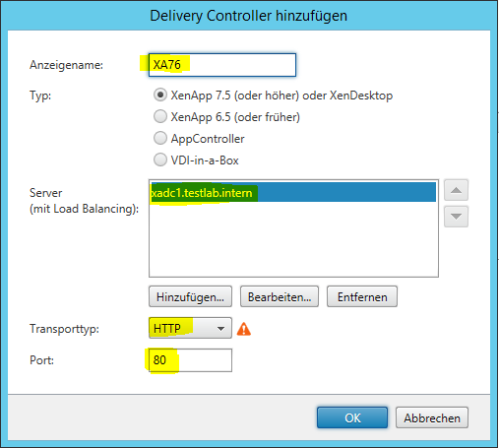Screen dimensions: 499x448
Task: Focus the Anzeigename field containing XA76
Action: [222, 65]
